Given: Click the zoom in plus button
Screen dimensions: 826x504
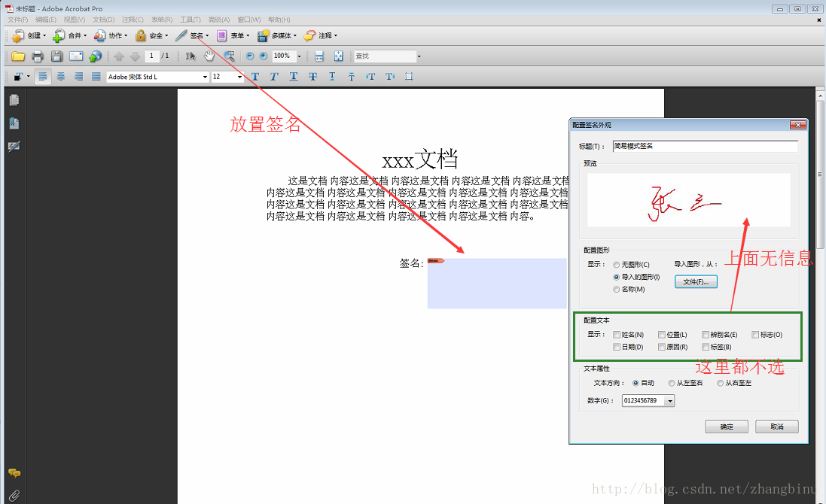Looking at the screenshot, I should click(264, 56).
